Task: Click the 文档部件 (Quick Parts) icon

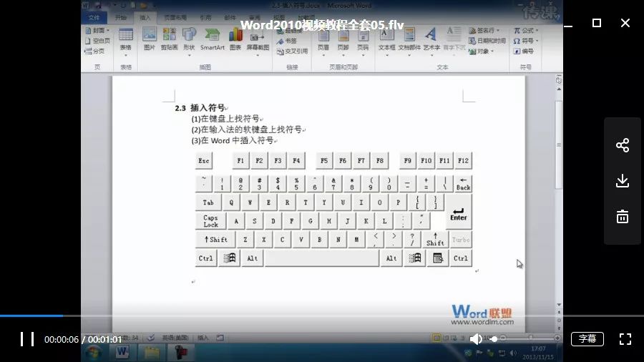Action: click(x=409, y=41)
